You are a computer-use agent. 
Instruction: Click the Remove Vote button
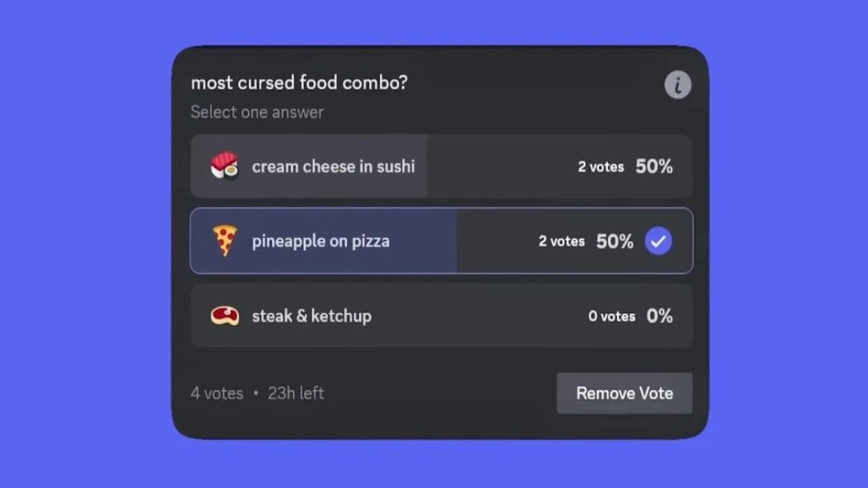point(625,393)
